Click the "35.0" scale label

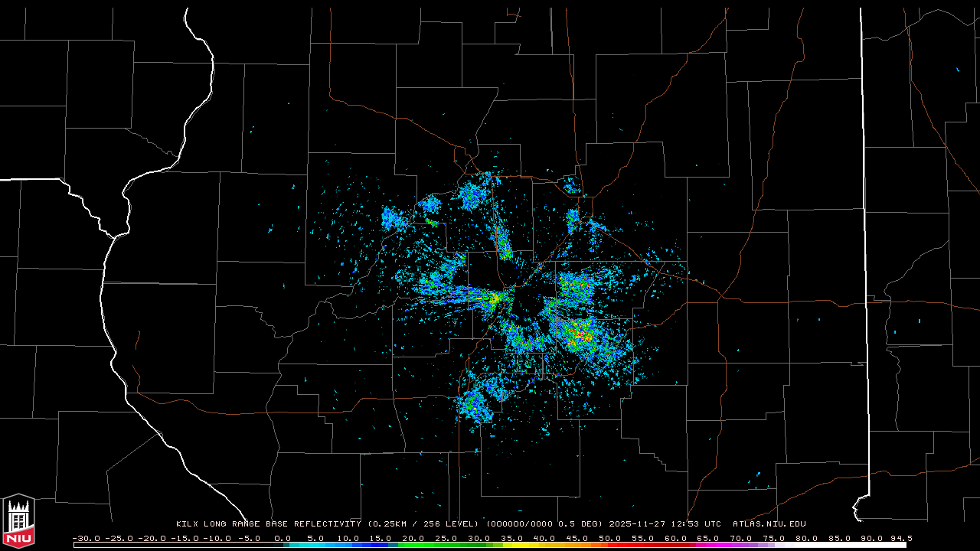(x=511, y=538)
